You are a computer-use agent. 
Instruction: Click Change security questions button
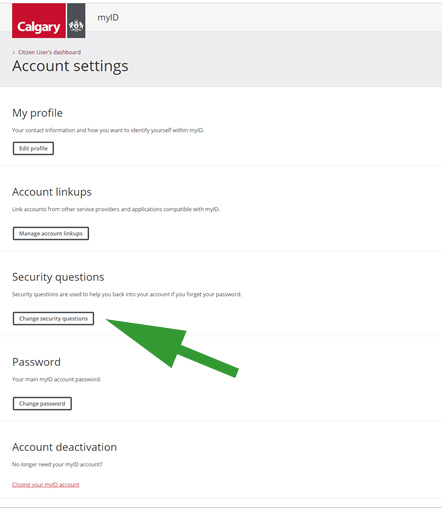(x=53, y=318)
